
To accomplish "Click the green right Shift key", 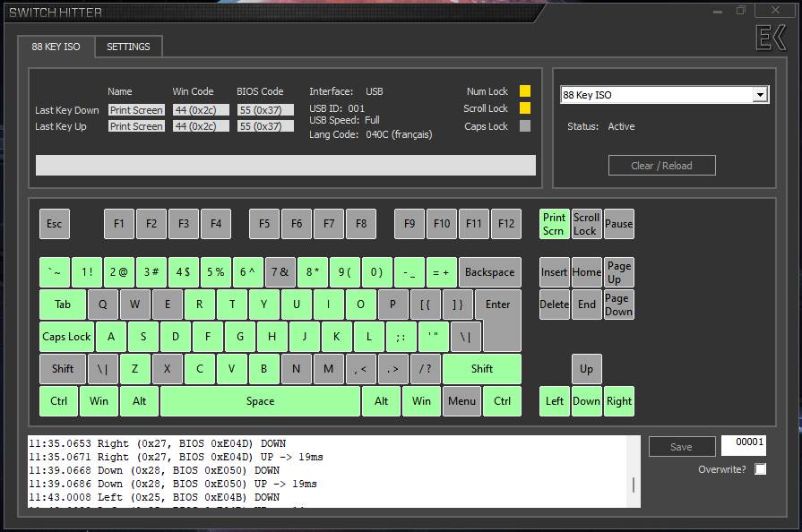I will point(482,369).
